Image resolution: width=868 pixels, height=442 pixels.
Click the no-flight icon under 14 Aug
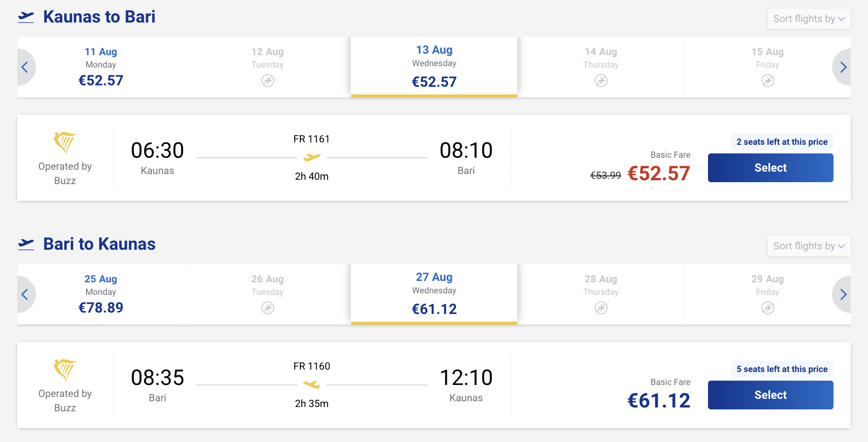(601, 81)
